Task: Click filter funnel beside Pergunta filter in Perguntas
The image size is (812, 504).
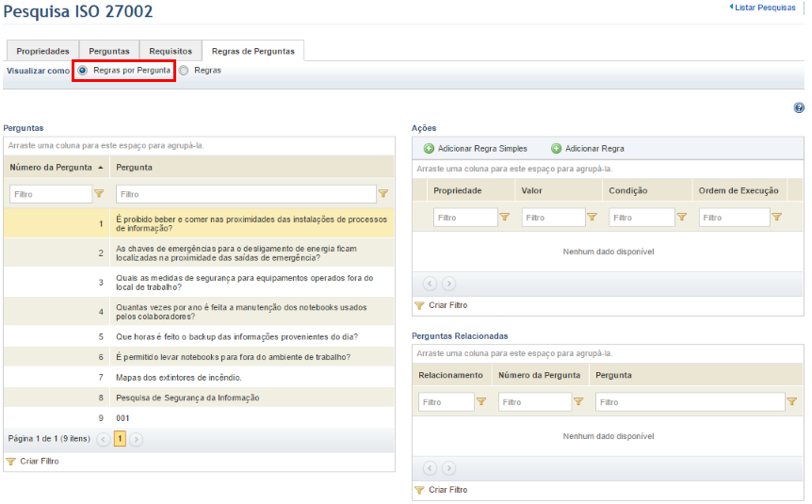Action: [x=383, y=194]
